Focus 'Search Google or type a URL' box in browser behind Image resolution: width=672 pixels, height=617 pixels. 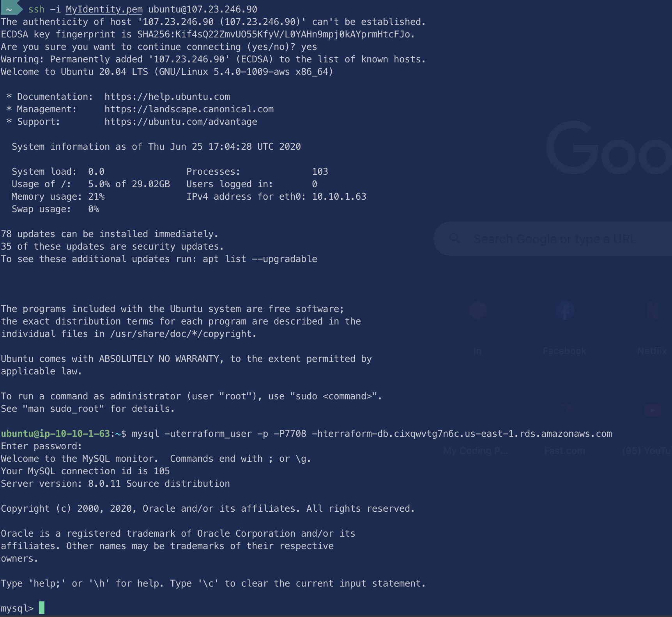tap(553, 239)
